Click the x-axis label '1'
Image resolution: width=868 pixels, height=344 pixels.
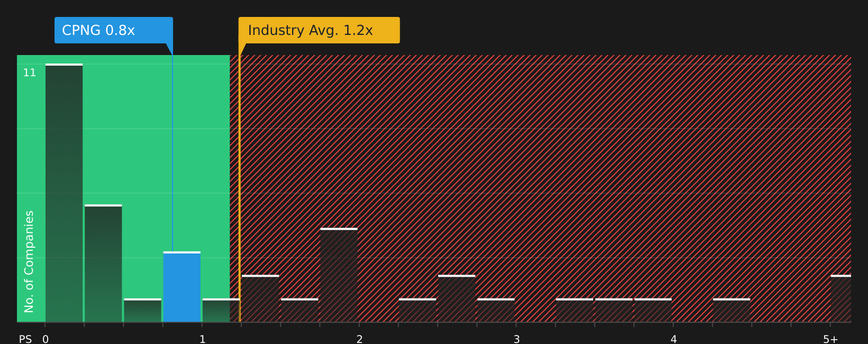pyautogui.click(x=203, y=339)
